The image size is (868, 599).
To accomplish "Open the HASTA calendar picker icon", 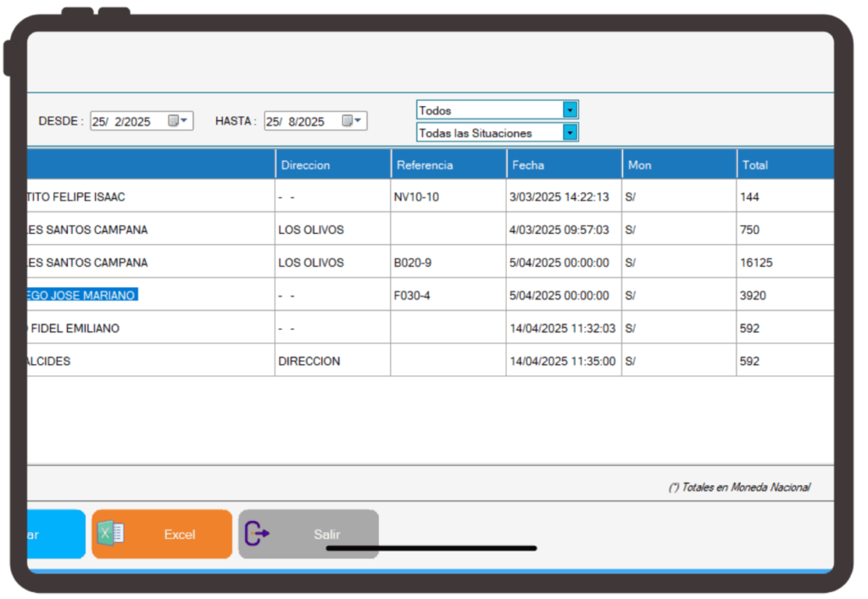I will point(353,121).
